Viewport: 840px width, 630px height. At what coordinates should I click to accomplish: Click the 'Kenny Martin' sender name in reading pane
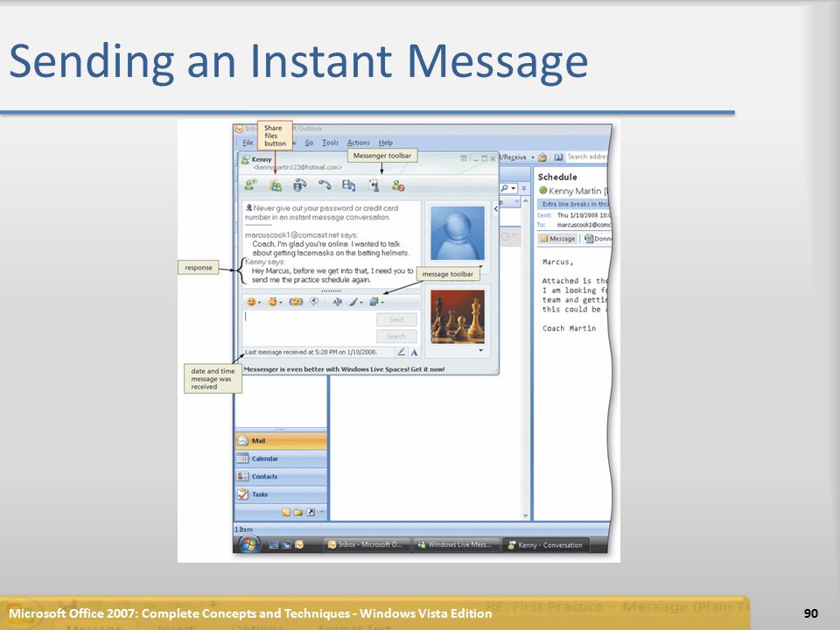pyautogui.click(x=574, y=191)
